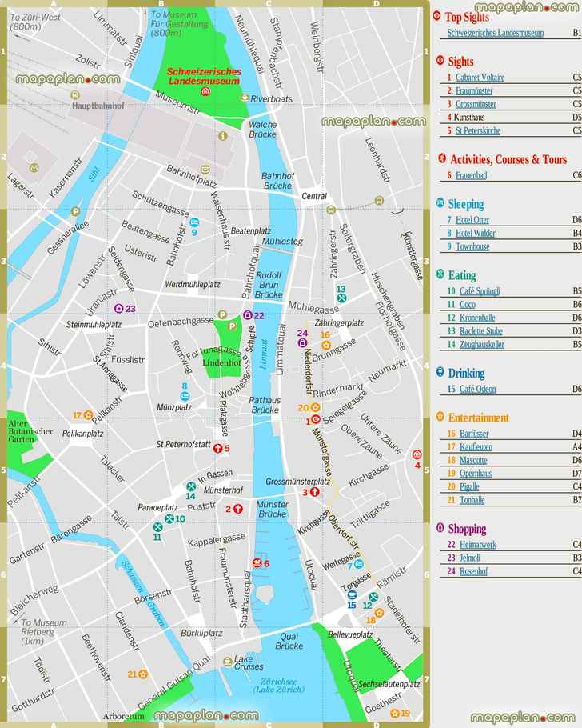Click the post office icon at Bahnhofplatz
582x728 pixels.
pos(205,170)
